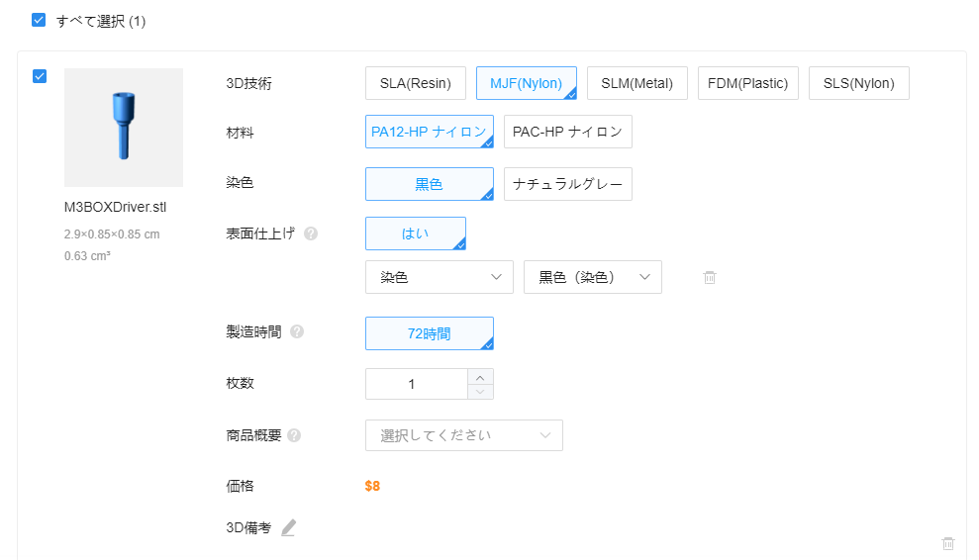This screenshot has width=979, height=560.
Task: Select 72時間 manufacturing time
Action: pyautogui.click(x=430, y=333)
